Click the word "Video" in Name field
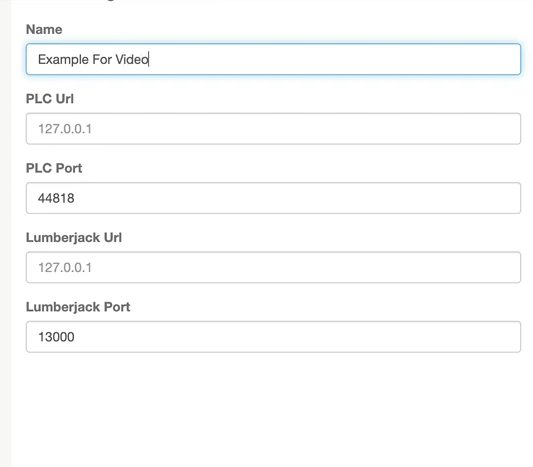Image resolution: width=533 pixels, height=467 pixels. [x=132, y=59]
